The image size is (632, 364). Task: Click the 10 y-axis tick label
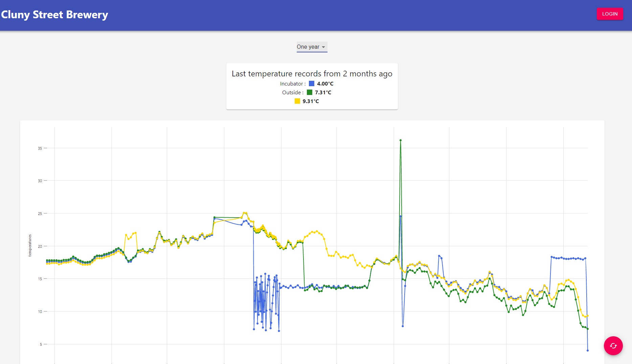[x=40, y=312]
